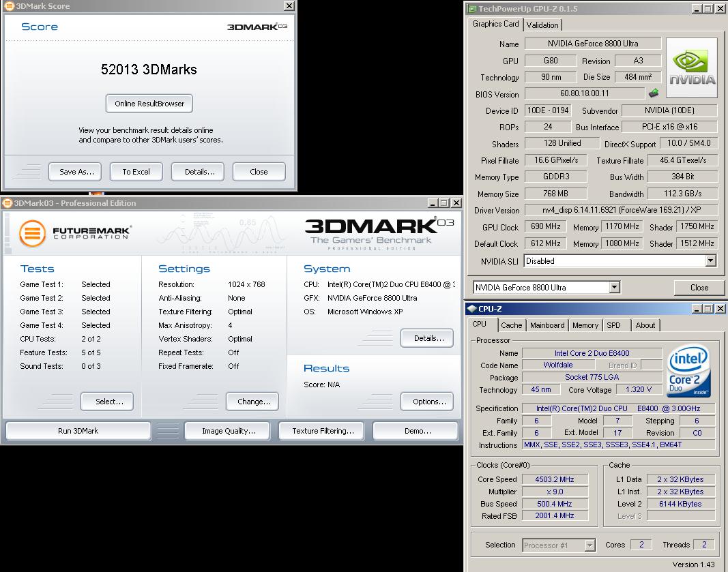The width and height of the screenshot is (728, 572).
Task: Click the CPU-Z title bar icon
Action: [472, 309]
